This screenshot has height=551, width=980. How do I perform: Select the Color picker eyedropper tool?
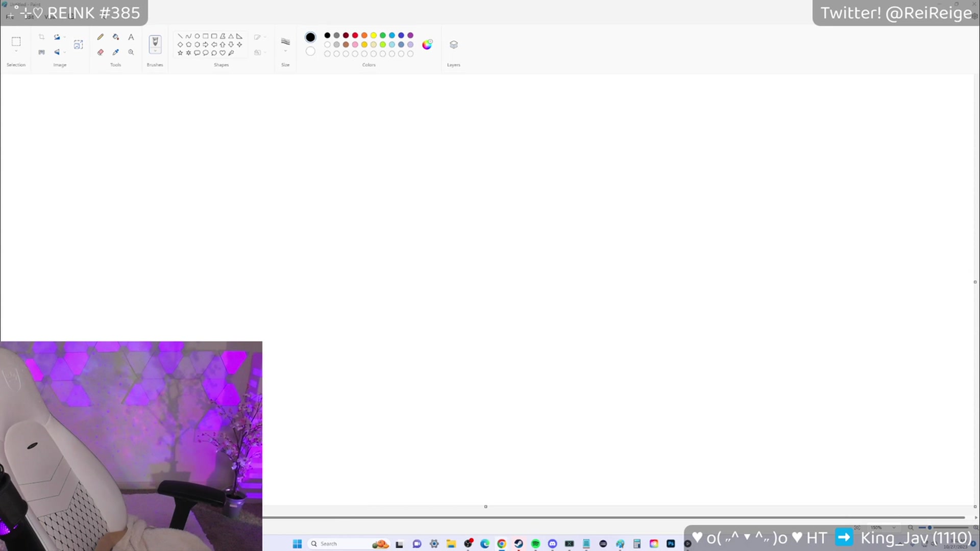[x=116, y=52]
